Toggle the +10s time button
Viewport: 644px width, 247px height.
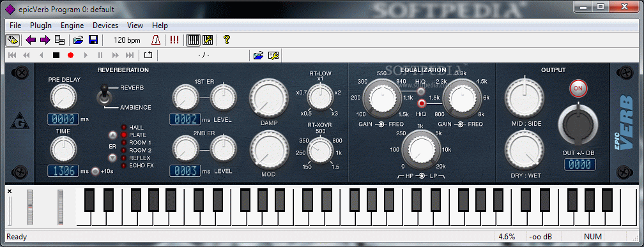95,171
